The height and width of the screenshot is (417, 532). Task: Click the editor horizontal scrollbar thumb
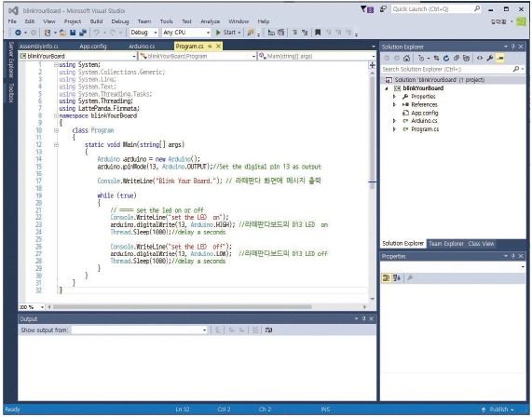click(x=182, y=307)
